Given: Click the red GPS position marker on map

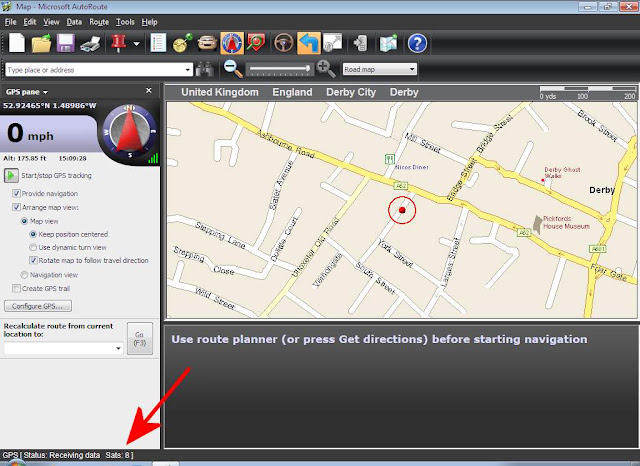Looking at the screenshot, I should pyautogui.click(x=402, y=210).
